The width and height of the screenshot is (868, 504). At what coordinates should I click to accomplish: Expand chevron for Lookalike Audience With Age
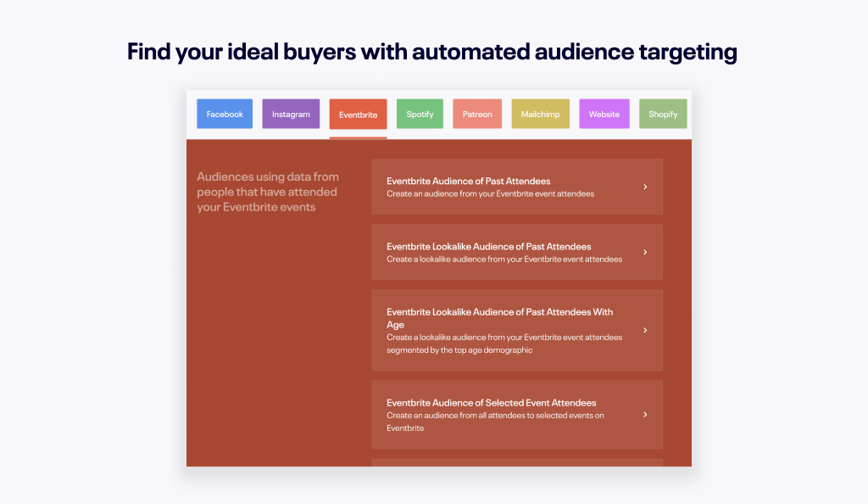click(x=645, y=330)
